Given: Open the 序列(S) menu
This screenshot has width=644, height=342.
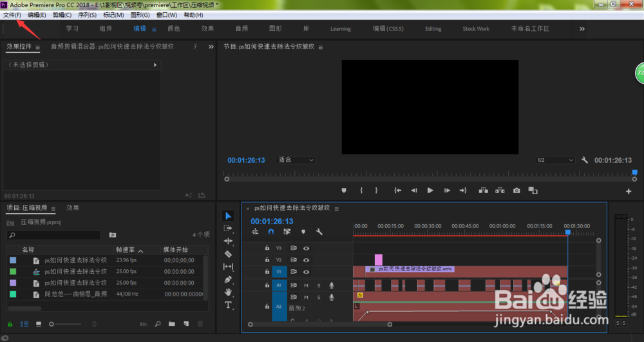Looking at the screenshot, I should pos(87,15).
